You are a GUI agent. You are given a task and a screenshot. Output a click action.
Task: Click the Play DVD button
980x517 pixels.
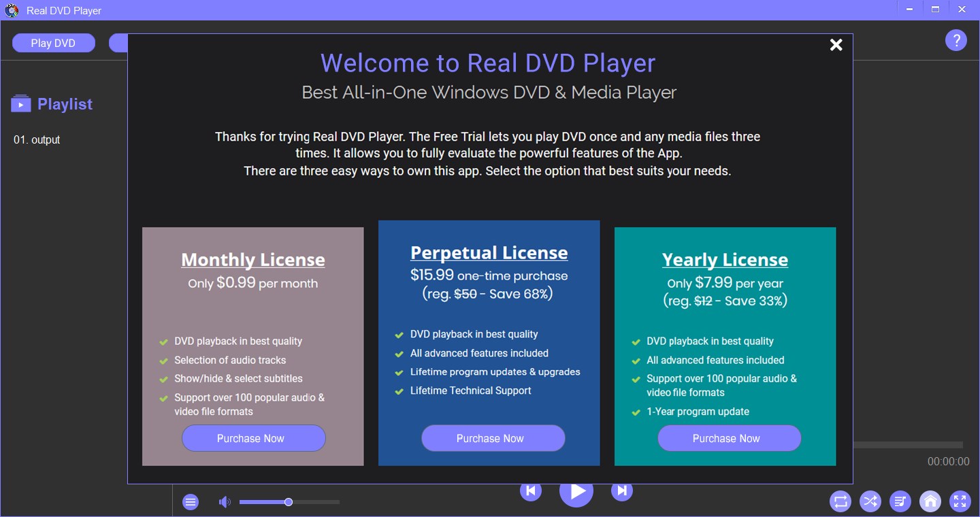53,43
